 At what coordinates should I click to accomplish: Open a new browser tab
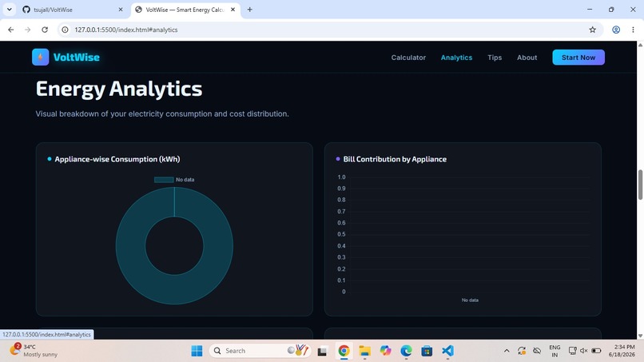[250, 10]
